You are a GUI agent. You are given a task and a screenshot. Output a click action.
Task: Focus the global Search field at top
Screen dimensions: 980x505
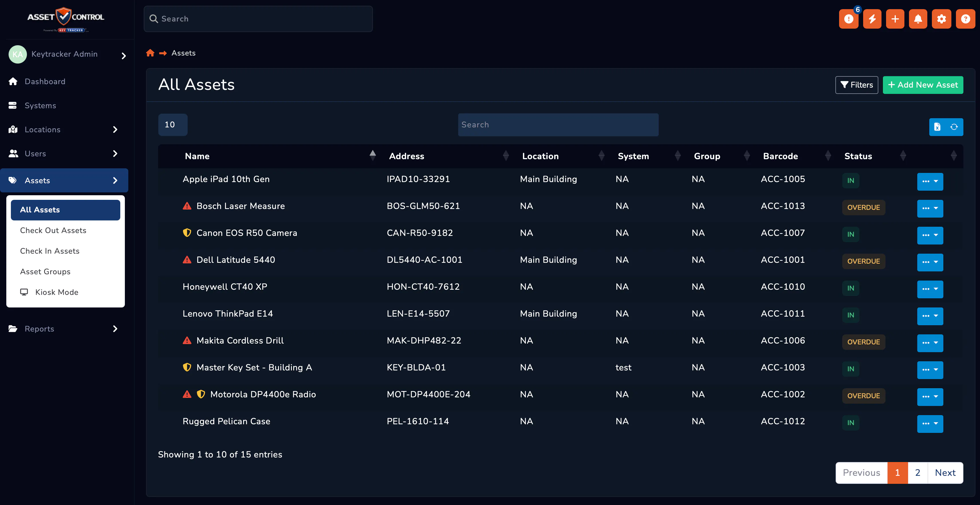click(258, 19)
